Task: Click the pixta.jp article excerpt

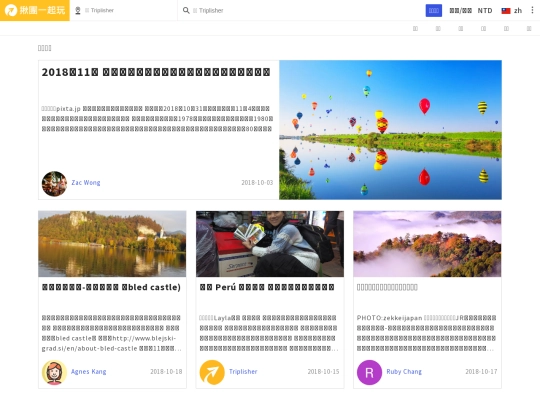Action: point(157,119)
